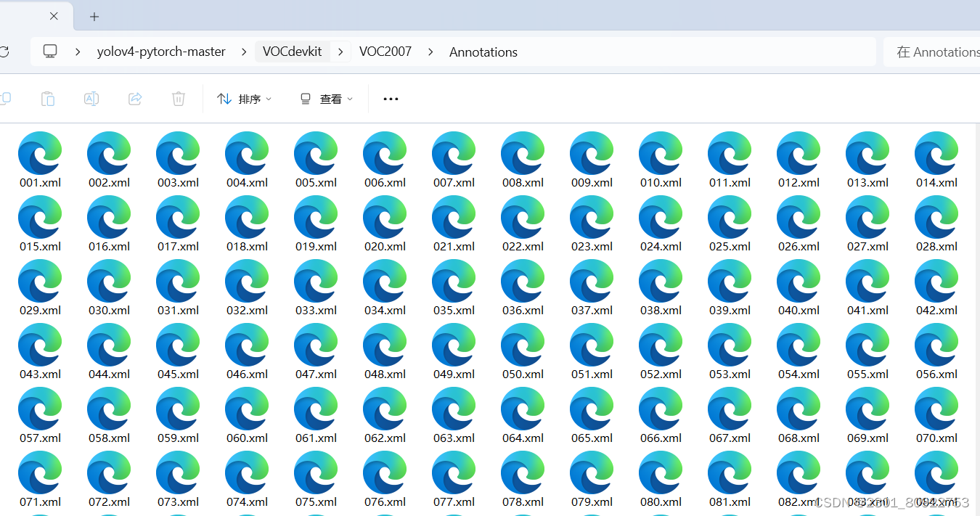Select file 002.xml icon
This screenshot has width=980, height=516.
pos(109,152)
